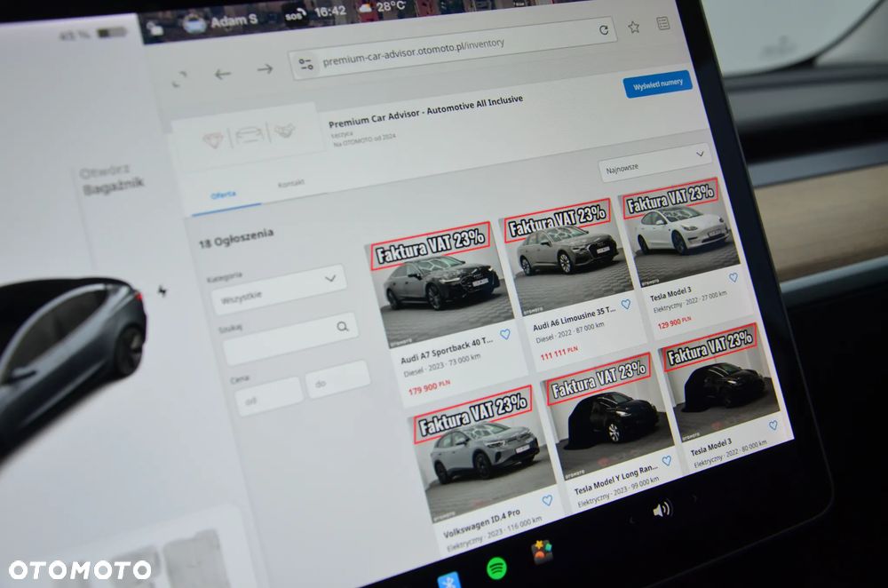Click the lock icon in status bar
The height and width of the screenshot is (588, 888).
coord(155,28)
